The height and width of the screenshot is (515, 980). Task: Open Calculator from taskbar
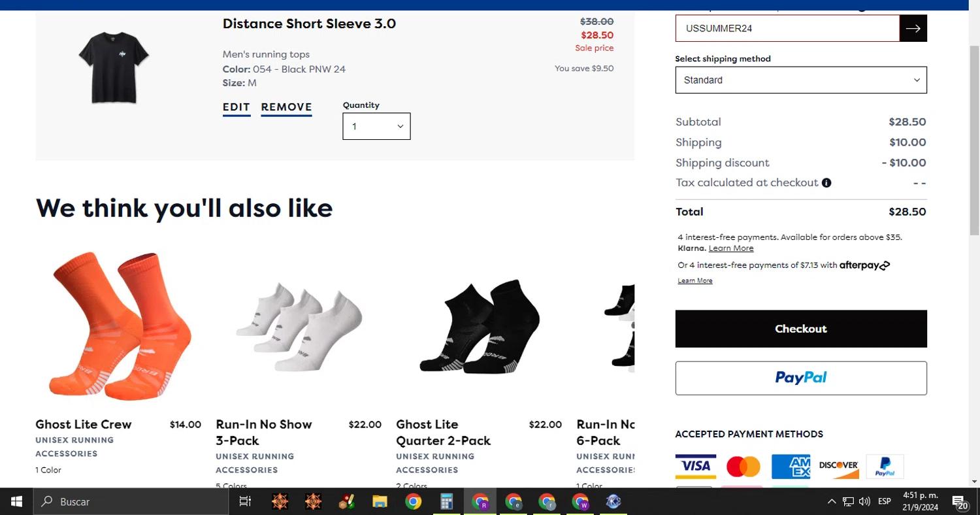point(446,501)
